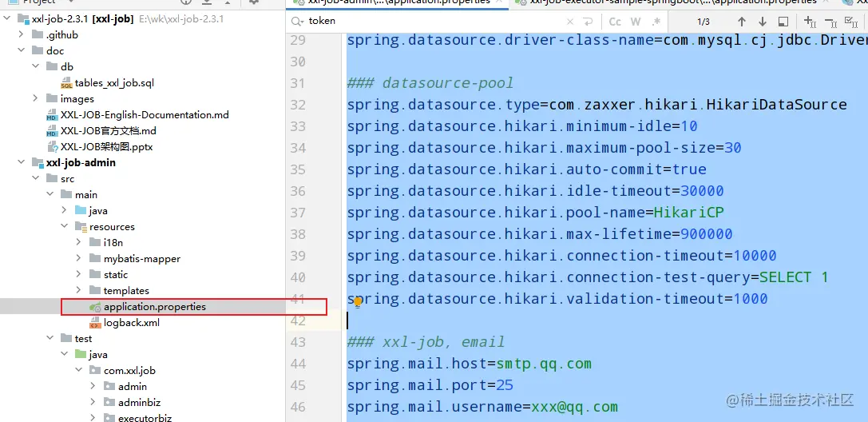This screenshot has height=422, width=868.
Task: Collapse the src folder
Action: (35, 178)
